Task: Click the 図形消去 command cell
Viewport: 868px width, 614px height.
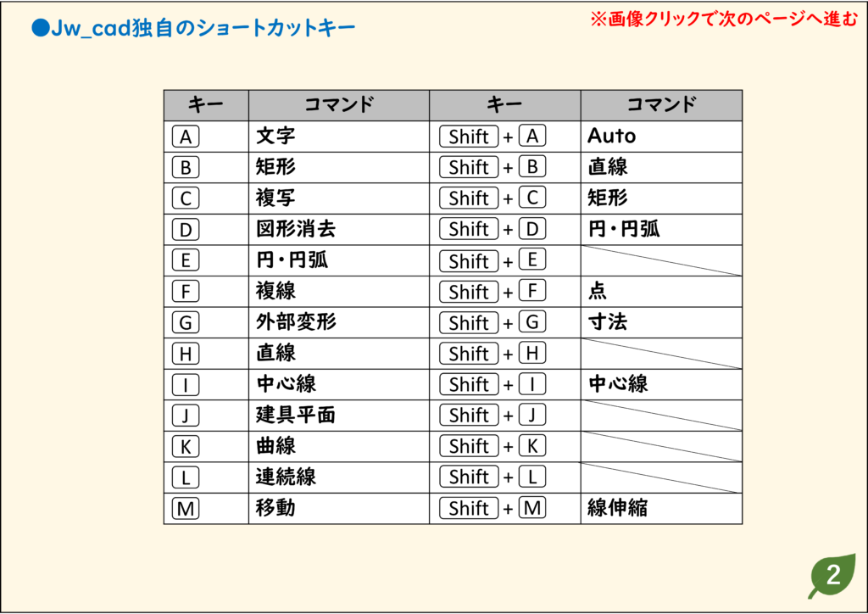Action: (x=339, y=229)
